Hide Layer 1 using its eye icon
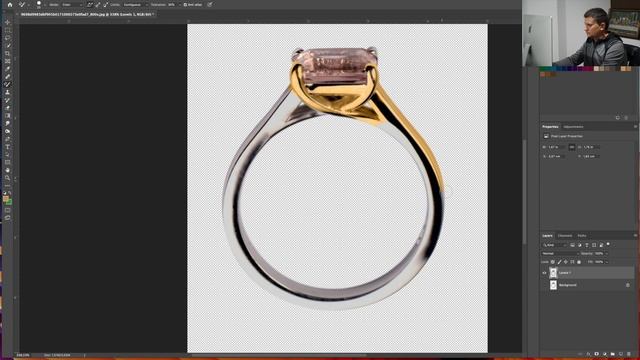The image size is (640, 360). pyautogui.click(x=544, y=273)
